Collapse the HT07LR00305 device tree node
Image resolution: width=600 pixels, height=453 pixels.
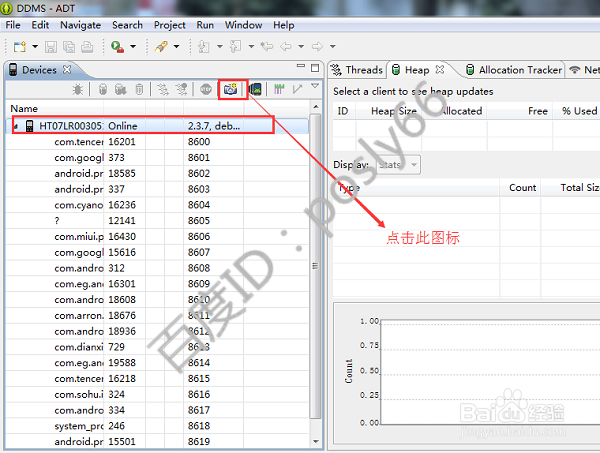point(16,126)
